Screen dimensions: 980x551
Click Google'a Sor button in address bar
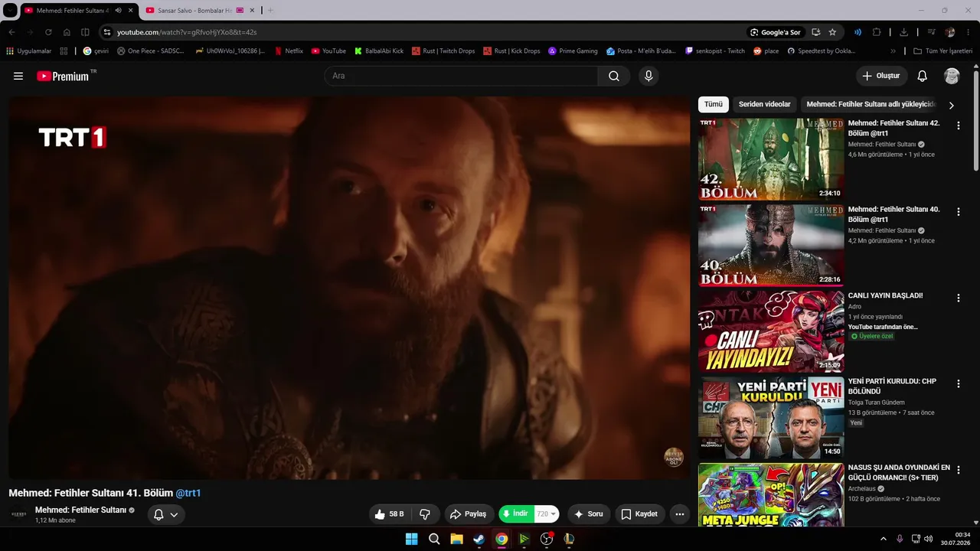(x=776, y=32)
